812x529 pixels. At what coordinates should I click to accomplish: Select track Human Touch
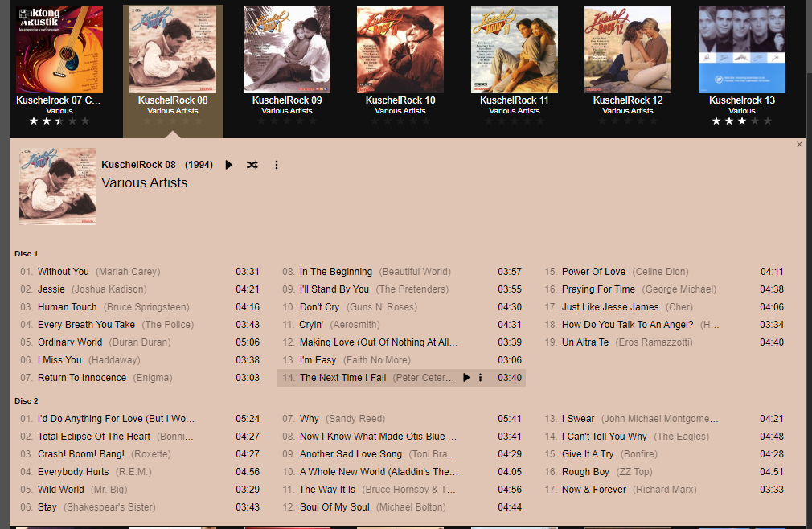coord(139,307)
